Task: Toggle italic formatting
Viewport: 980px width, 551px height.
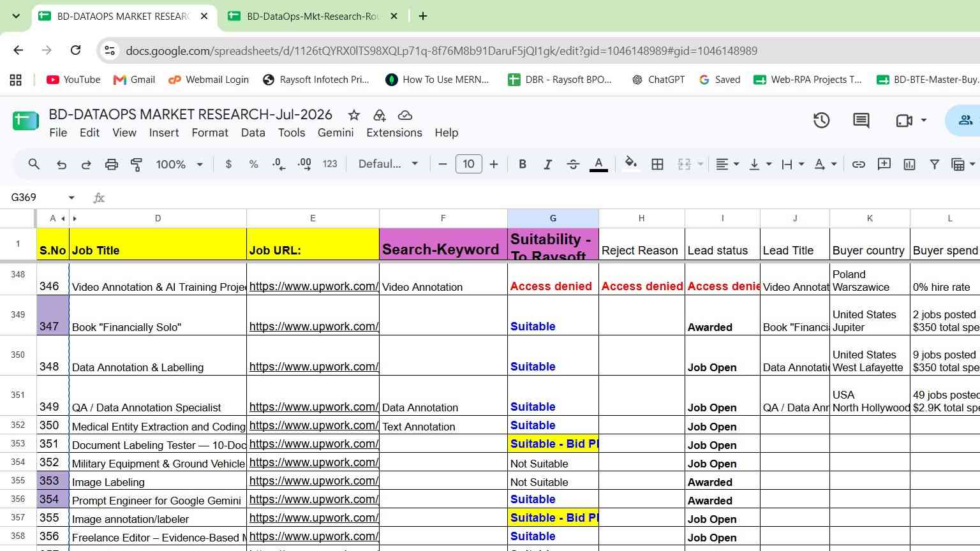Action: (x=547, y=165)
